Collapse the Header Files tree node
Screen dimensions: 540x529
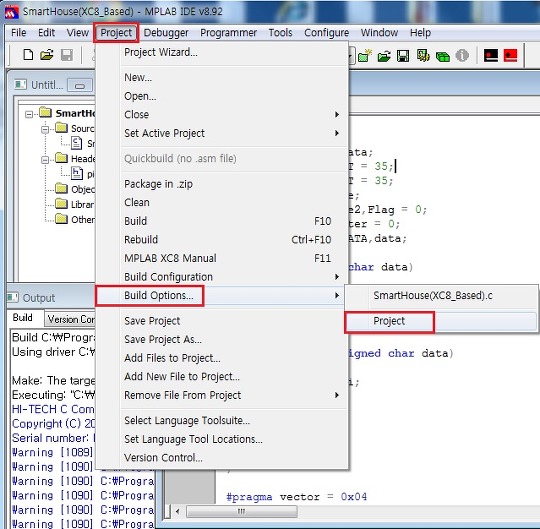(45, 160)
